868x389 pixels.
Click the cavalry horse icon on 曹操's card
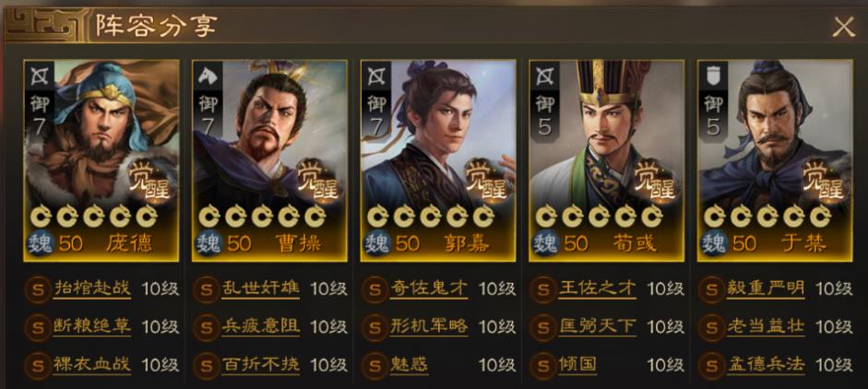208,76
